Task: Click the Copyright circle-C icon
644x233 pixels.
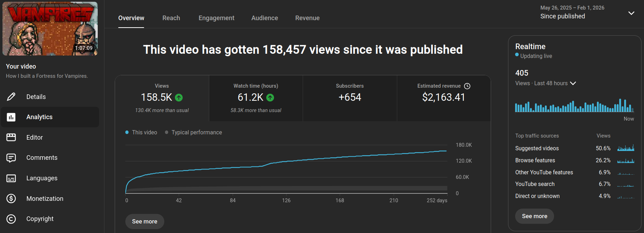Action: tap(11, 219)
